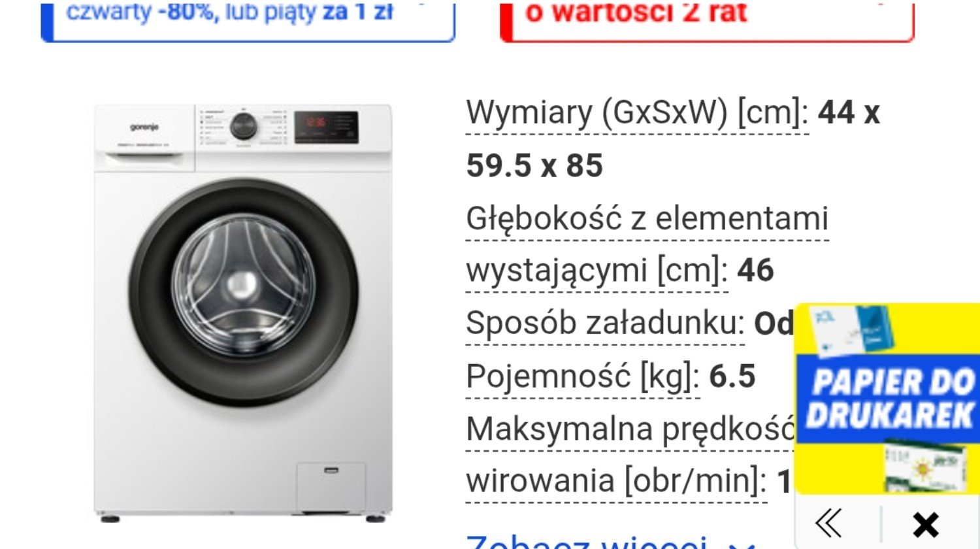
Task: Close the printer paper ad popup
Action: (926, 524)
